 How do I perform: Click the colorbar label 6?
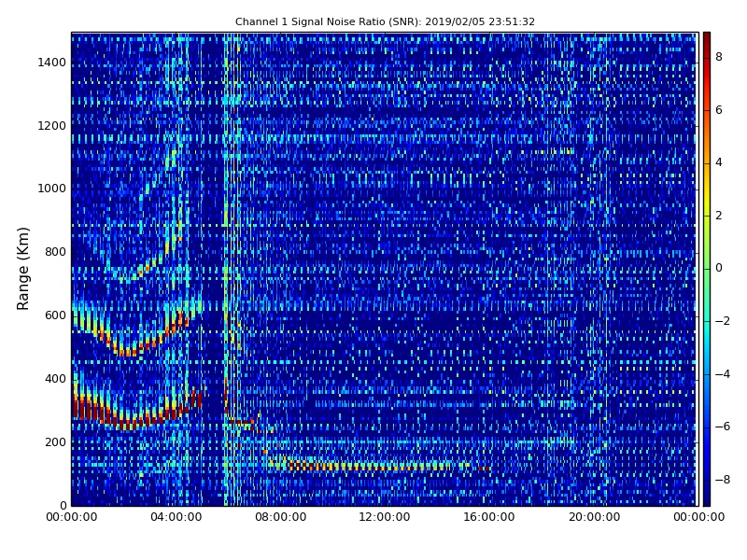coord(719,110)
